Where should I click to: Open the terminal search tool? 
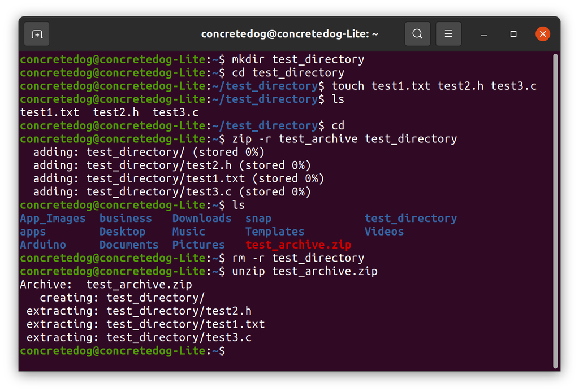417,34
